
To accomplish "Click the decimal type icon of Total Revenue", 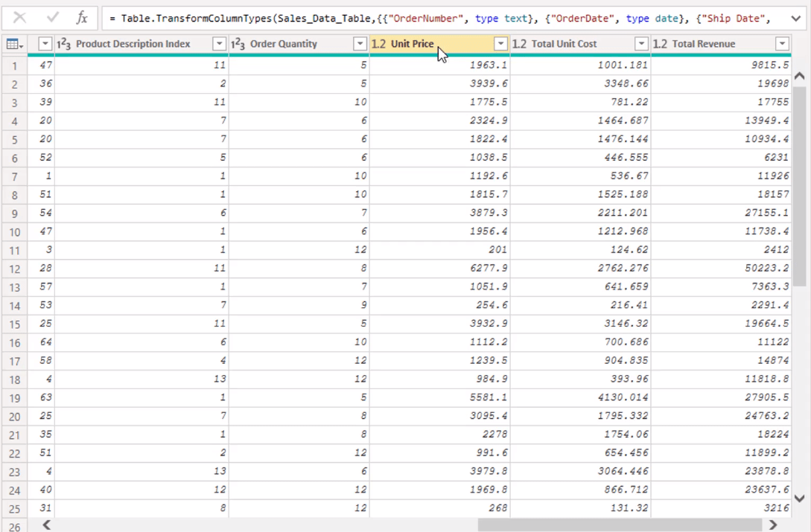I will pos(660,44).
